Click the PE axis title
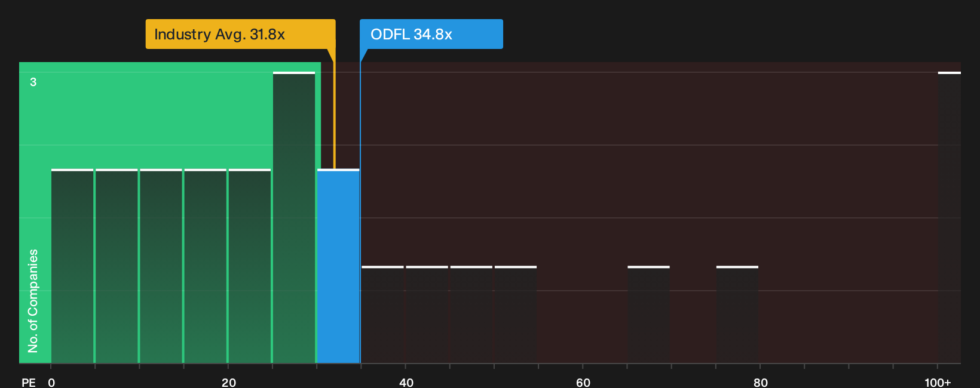This screenshot has height=388, width=980. click(x=29, y=382)
